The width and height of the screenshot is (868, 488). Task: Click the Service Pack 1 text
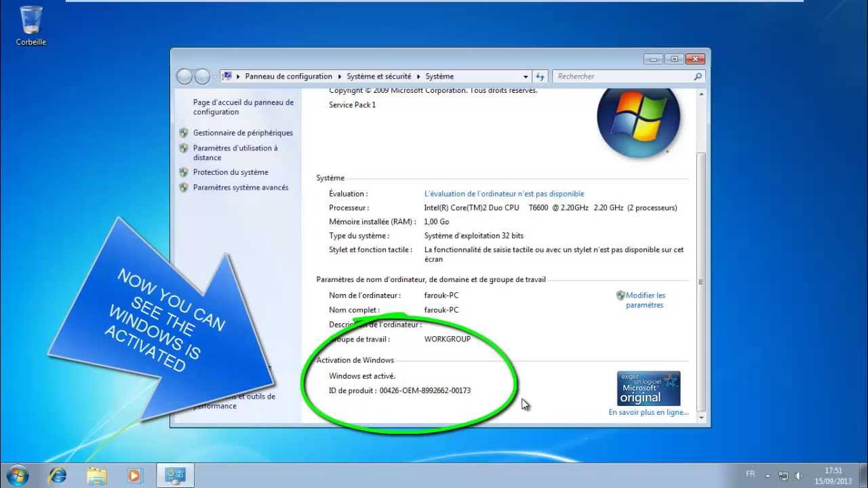click(352, 105)
